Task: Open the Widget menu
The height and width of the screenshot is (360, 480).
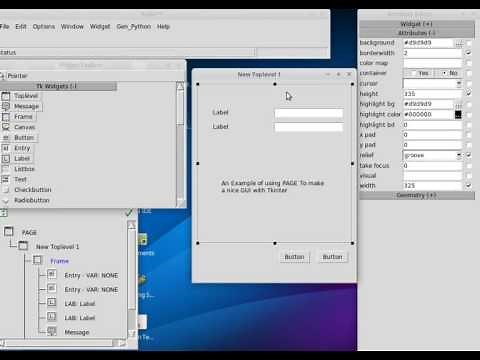Action: point(100,26)
